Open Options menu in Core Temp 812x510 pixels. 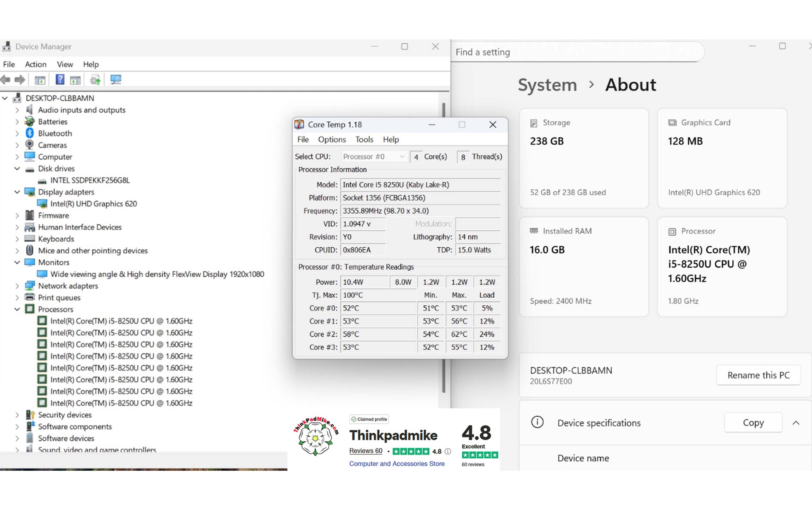point(332,139)
